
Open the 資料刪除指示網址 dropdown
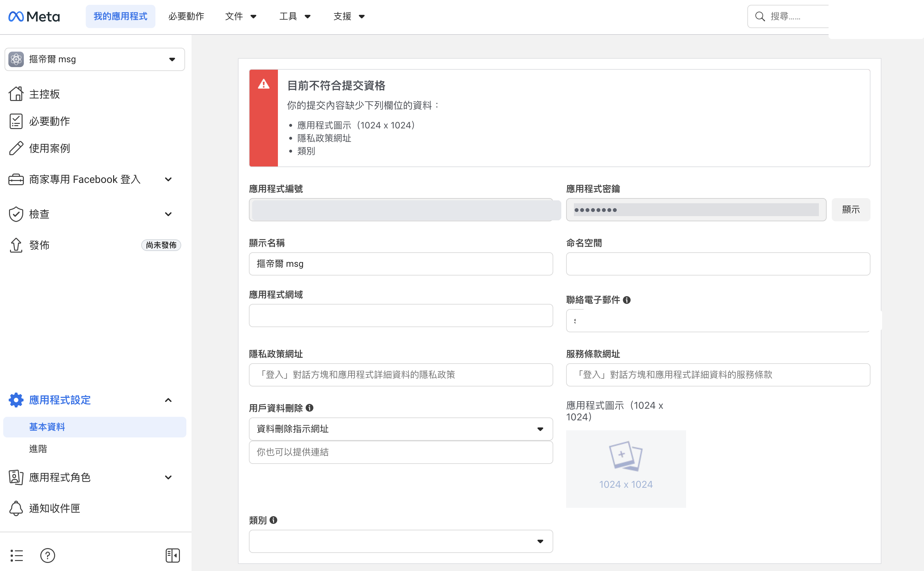point(401,429)
